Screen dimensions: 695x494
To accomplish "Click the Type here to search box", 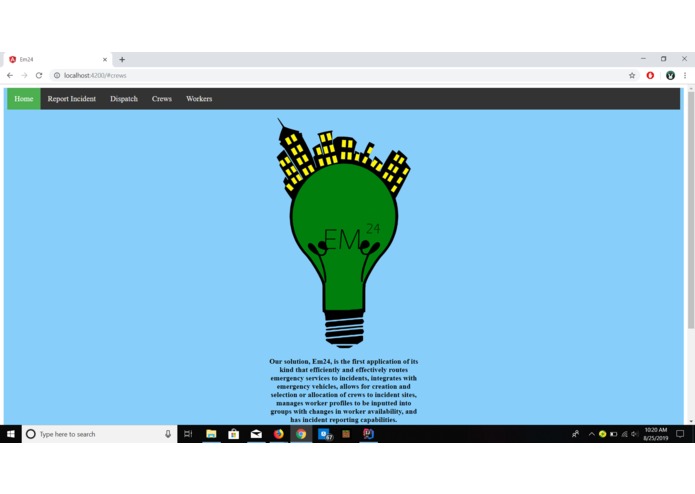I will pos(99,434).
